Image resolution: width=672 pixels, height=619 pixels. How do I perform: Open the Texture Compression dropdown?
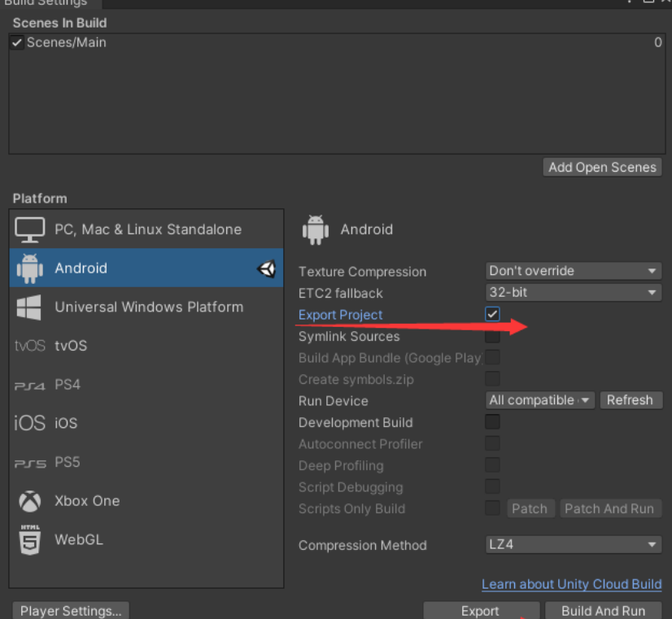574,271
